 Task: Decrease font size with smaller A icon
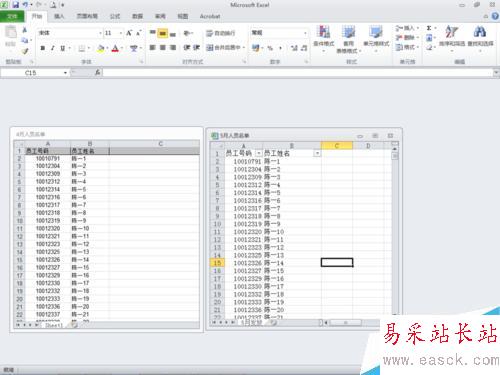coord(139,33)
